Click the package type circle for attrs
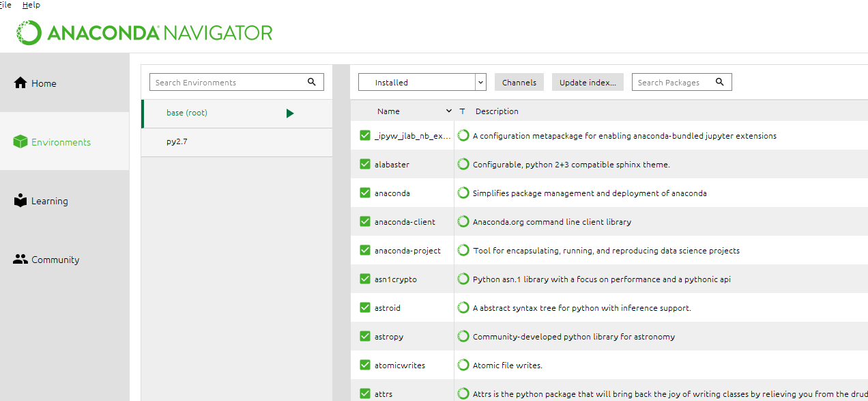Viewport: 868px width, 401px height. tap(463, 393)
